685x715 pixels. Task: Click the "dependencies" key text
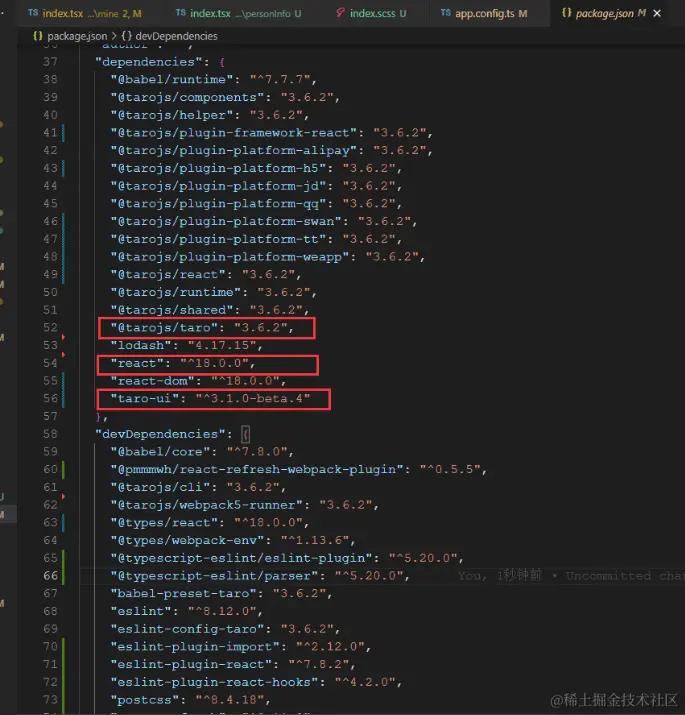pyautogui.click(x=148, y=62)
